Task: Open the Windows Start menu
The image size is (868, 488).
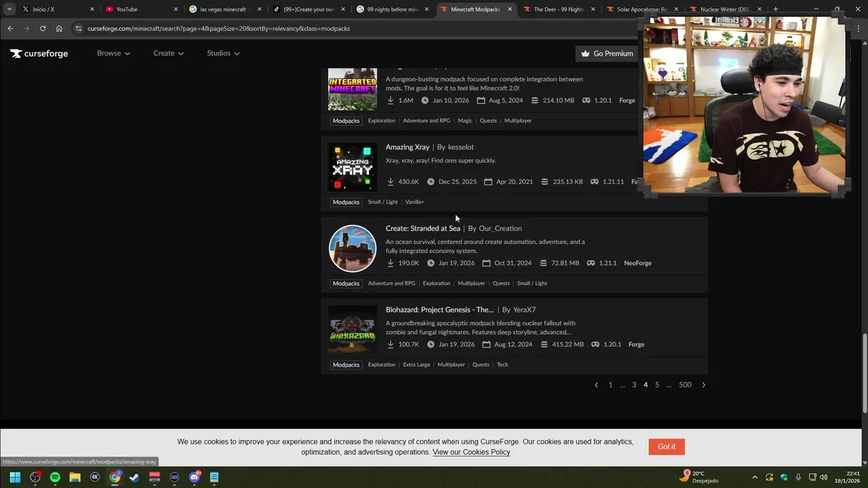Action: coord(15,477)
